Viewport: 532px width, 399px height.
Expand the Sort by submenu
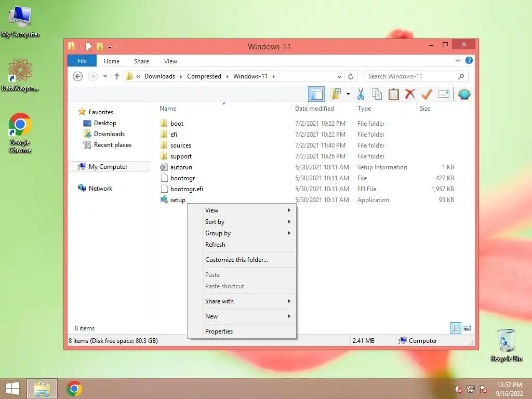249,222
